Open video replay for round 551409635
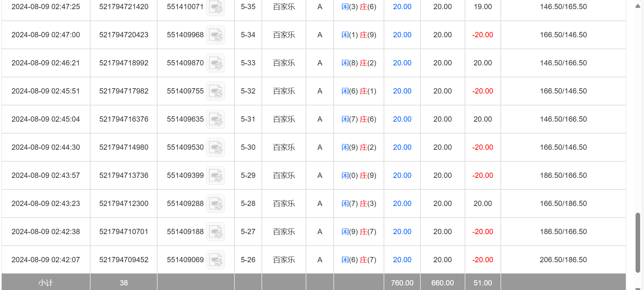The width and height of the screenshot is (644, 290). (x=215, y=119)
